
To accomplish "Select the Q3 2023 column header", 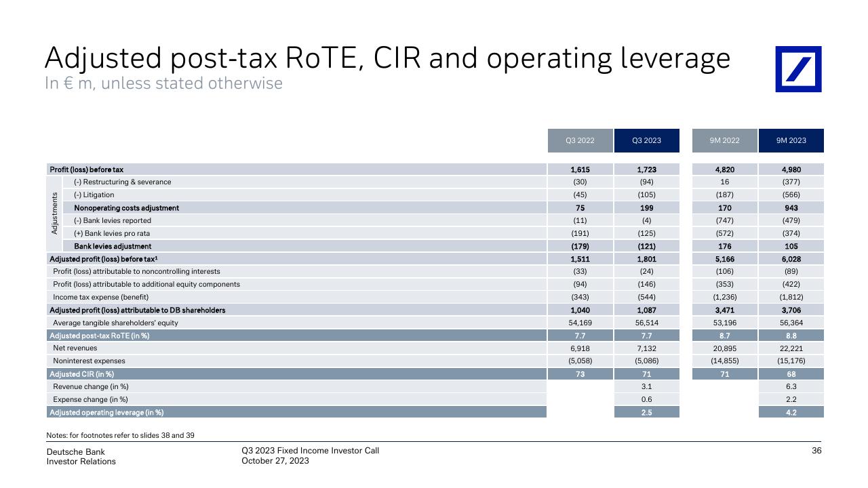I will 646,140.
